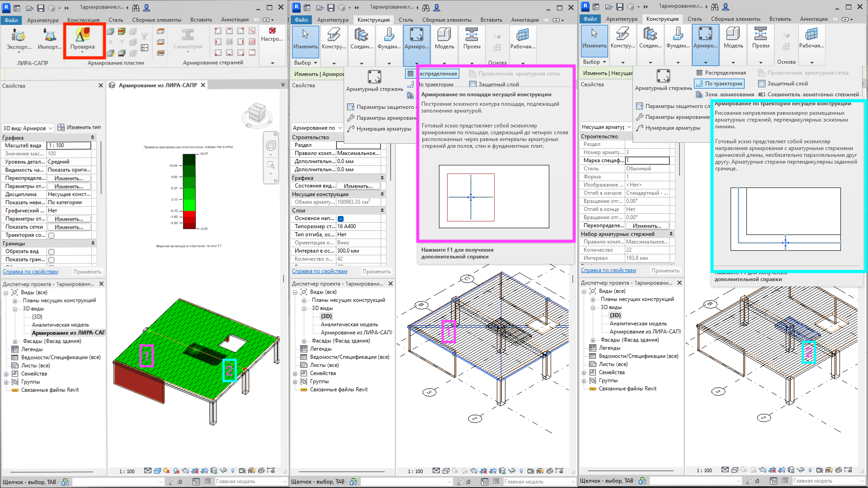Click Арматурный стержень icon in middle panel
Image resolution: width=868 pixels, height=488 pixels.
point(374,77)
